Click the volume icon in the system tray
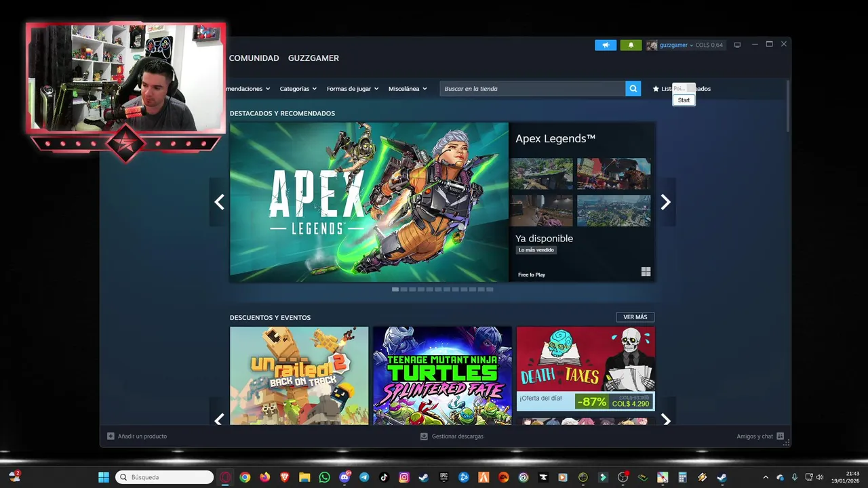This screenshot has height=488, width=868. point(819,477)
